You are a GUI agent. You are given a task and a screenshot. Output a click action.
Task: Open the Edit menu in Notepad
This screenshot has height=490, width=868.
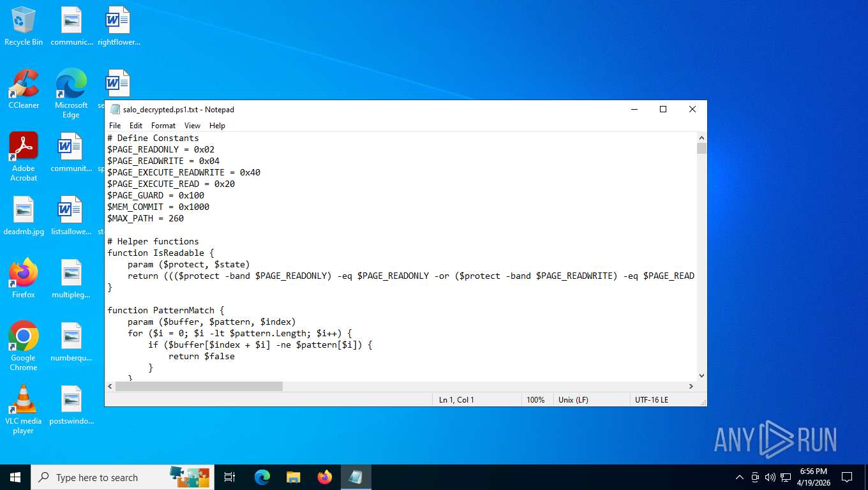(x=136, y=126)
